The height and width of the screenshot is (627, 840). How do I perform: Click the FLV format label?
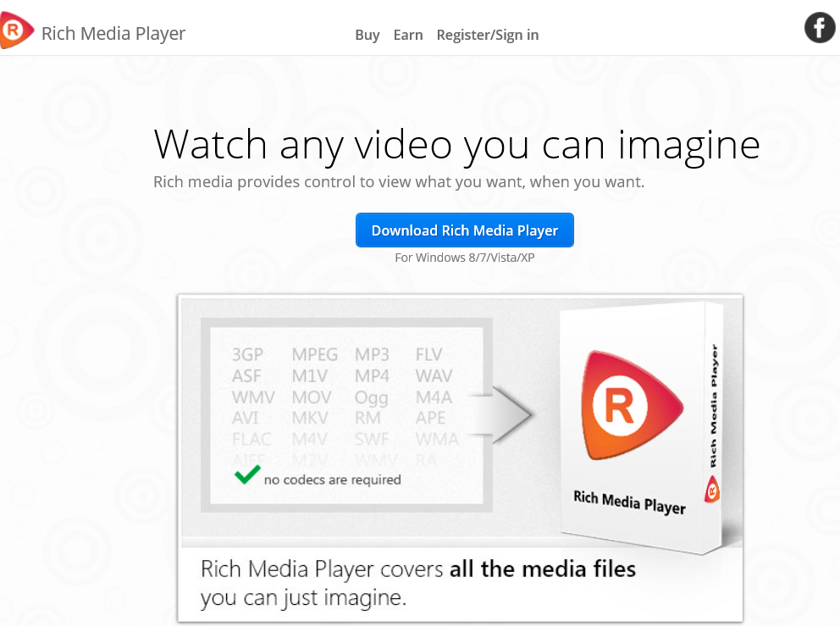coord(428,355)
